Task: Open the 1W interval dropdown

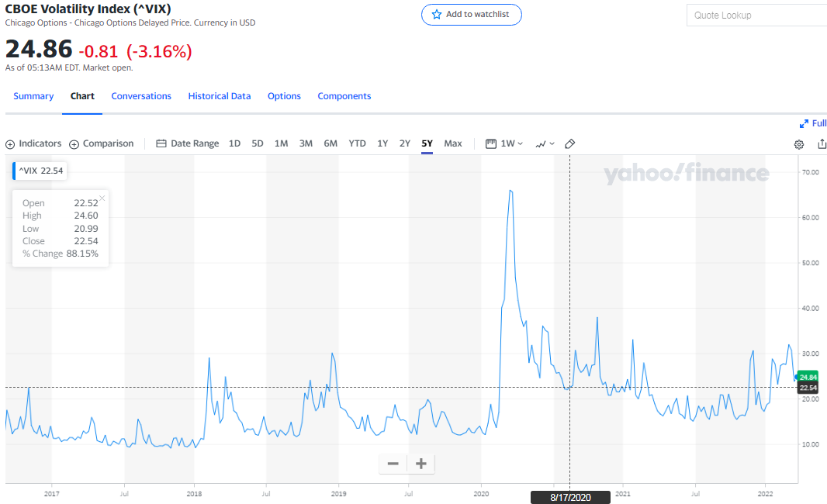Action: (x=511, y=143)
